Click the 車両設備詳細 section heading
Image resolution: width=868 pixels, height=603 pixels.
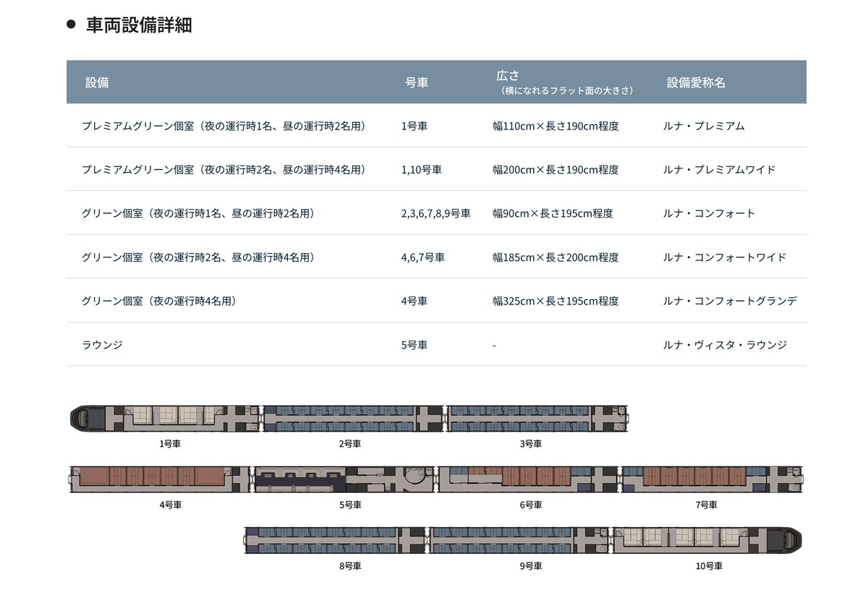pyautogui.click(x=139, y=25)
